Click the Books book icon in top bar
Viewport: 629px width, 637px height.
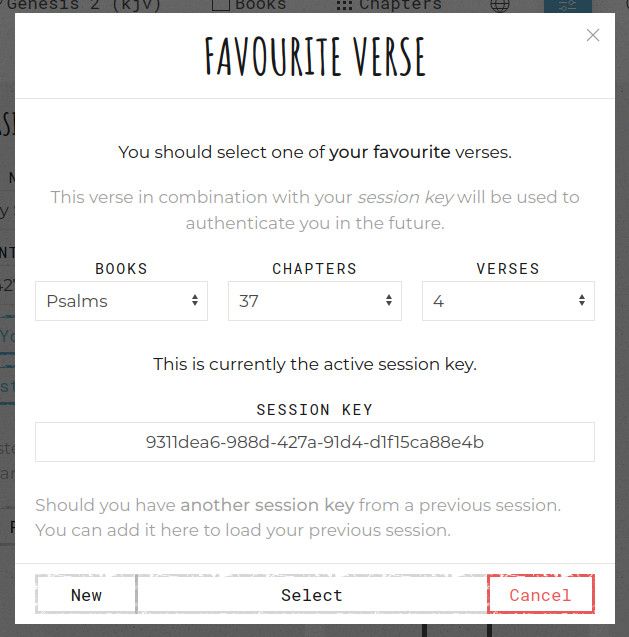tap(221, 5)
